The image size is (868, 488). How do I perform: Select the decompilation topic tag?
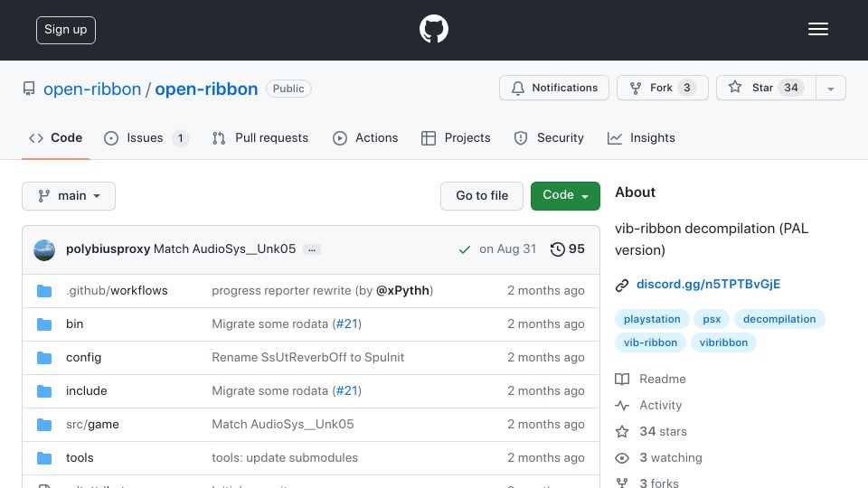coord(779,319)
